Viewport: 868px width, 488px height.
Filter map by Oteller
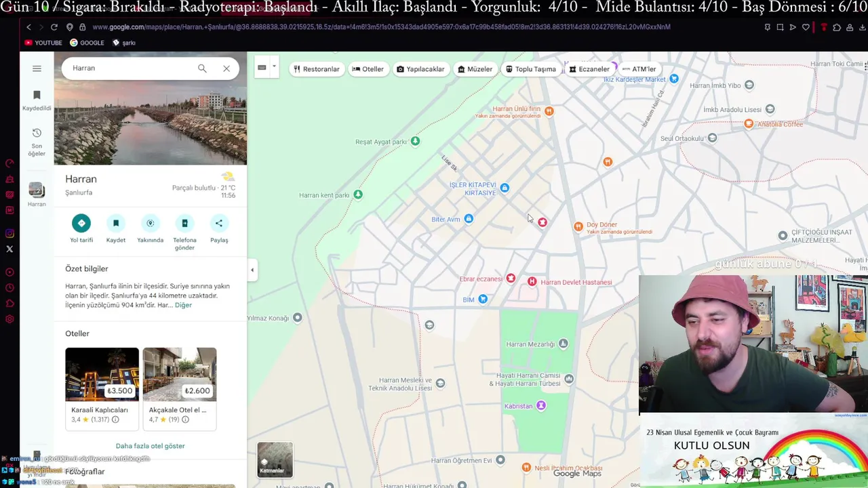coord(368,69)
